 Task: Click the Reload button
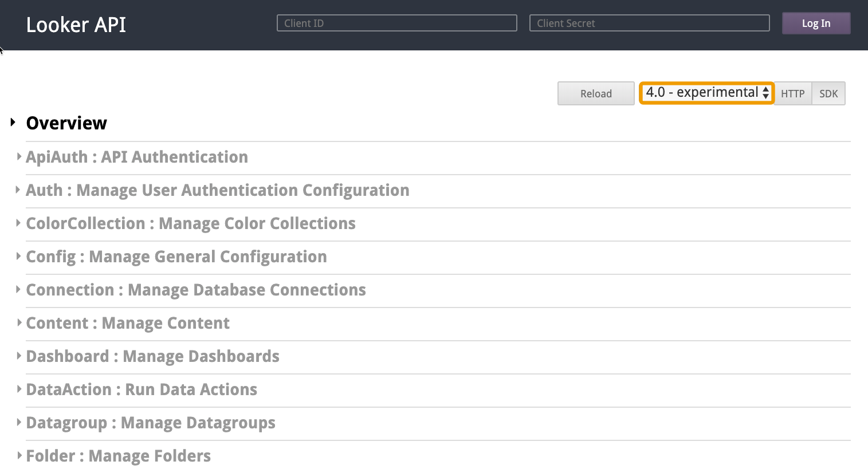596,93
